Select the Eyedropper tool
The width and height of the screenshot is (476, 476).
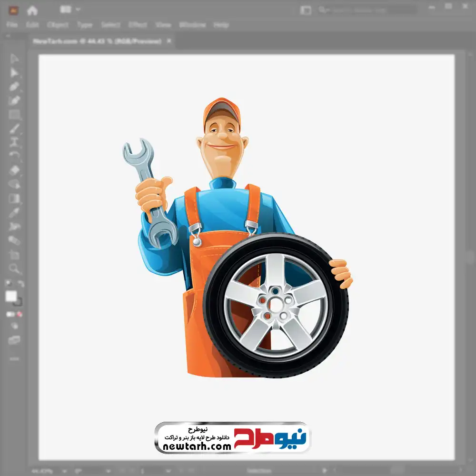(x=14, y=212)
